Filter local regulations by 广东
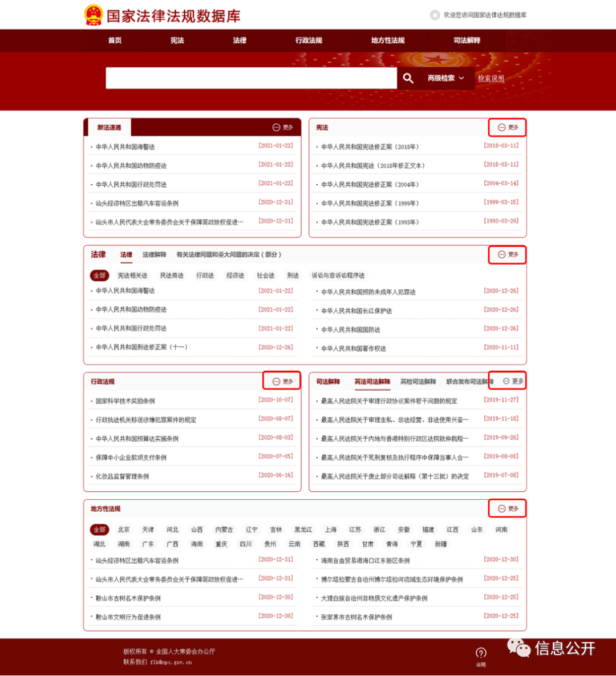This screenshot has width=616, height=676. click(x=148, y=544)
